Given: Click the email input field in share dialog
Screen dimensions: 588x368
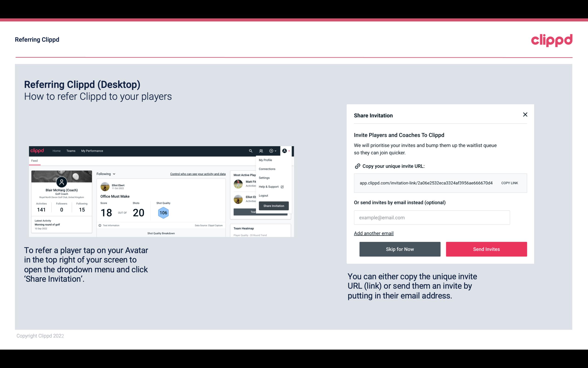Looking at the screenshot, I should pyautogui.click(x=432, y=217).
